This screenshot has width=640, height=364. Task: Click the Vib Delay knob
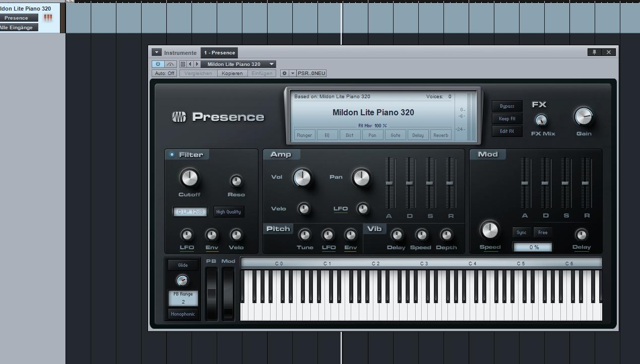[397, 235]
